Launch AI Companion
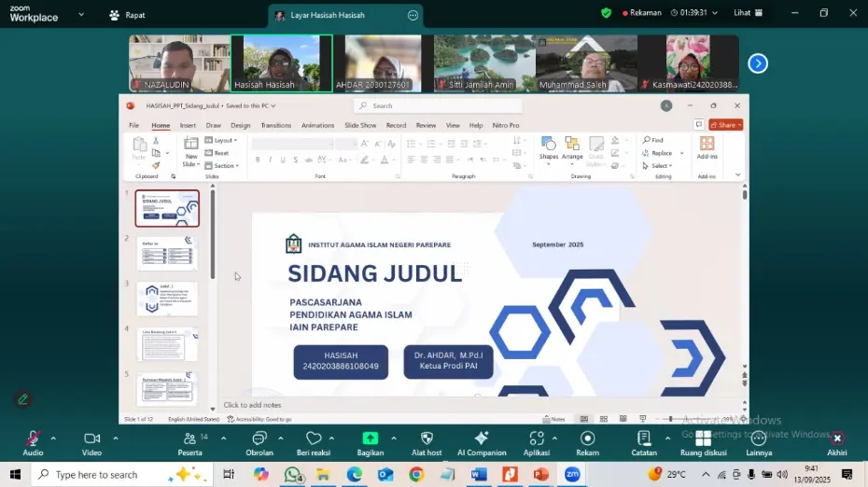This screenshot has width=868, height=487. [x=482, y=443]
